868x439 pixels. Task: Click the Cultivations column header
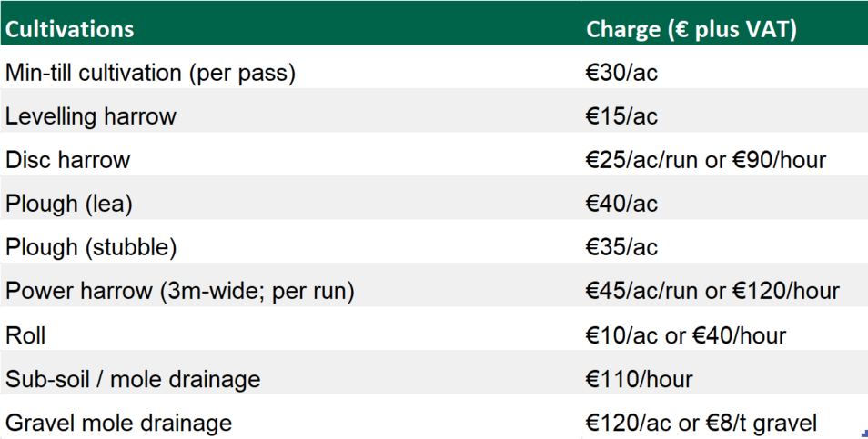click(x=70, y=29)
